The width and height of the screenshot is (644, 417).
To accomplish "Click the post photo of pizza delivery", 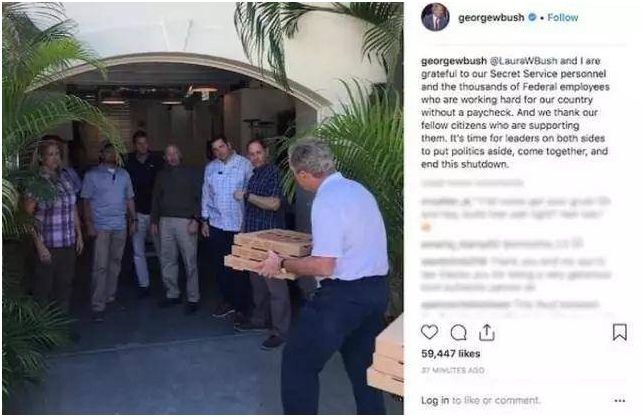I will [203, 208].
